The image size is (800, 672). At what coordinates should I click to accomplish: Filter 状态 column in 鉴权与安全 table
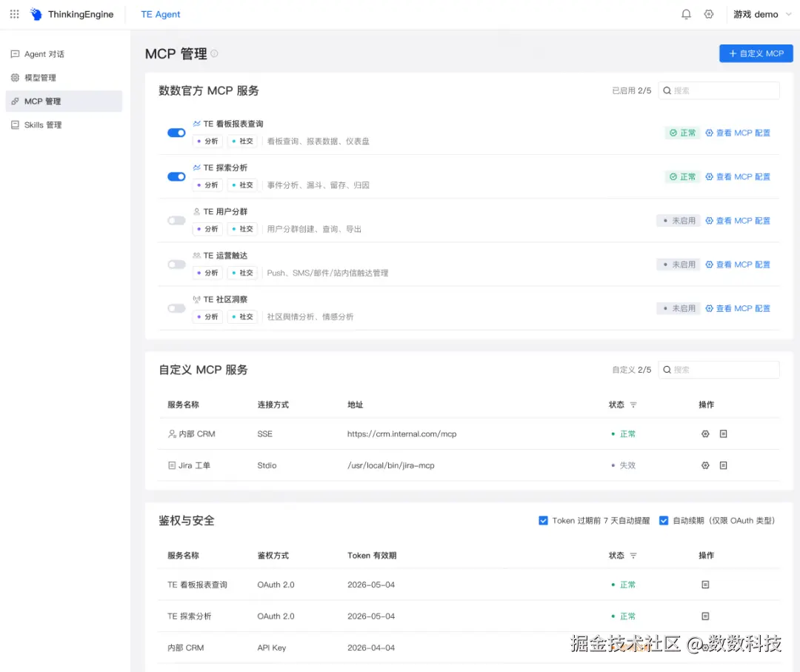pyautogui.click(x=633, y=555)
